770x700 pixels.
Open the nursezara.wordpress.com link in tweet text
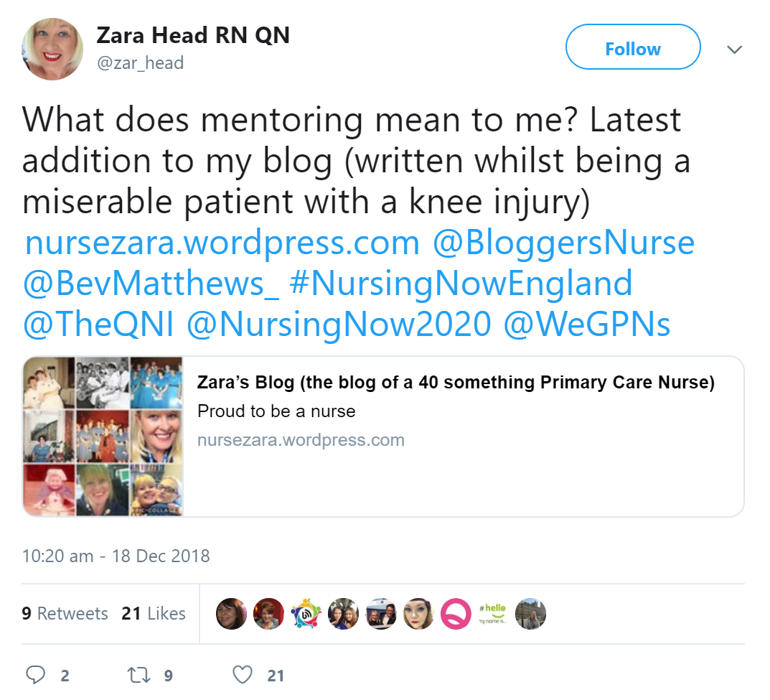point(222,243)
